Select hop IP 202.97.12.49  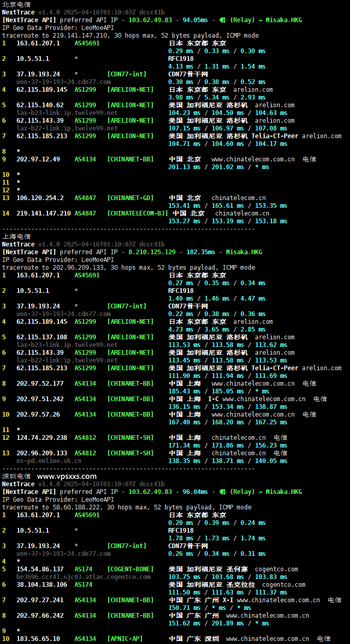pyautogui.click(x=38, y=159)
